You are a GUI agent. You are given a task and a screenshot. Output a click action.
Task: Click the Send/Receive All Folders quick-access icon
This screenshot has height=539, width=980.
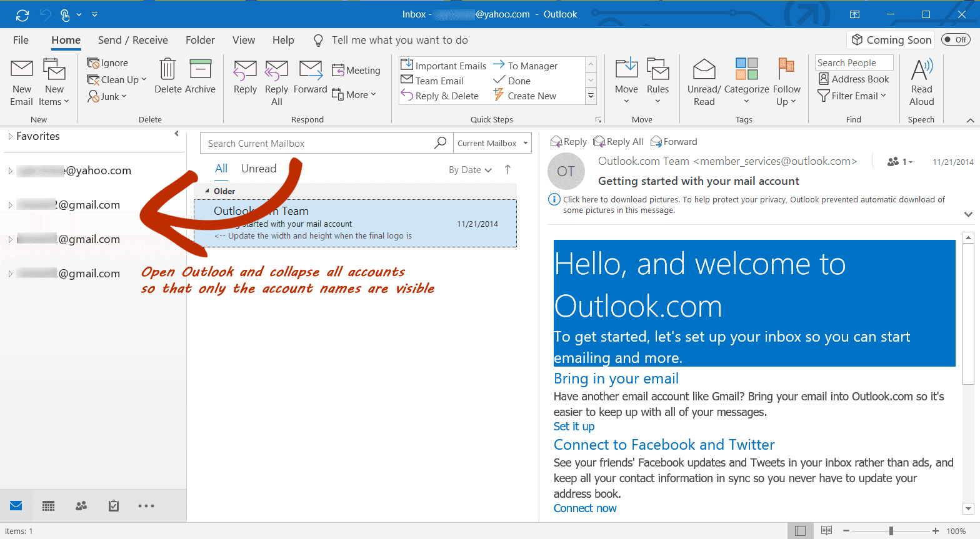[22, 14]
